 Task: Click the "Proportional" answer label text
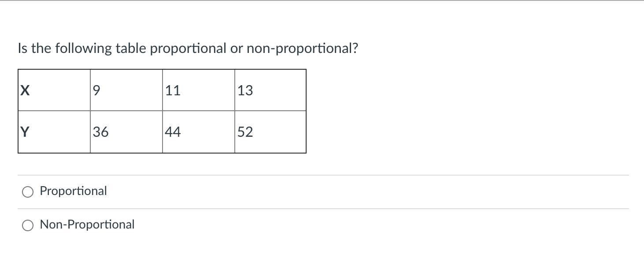click(73, 191)
